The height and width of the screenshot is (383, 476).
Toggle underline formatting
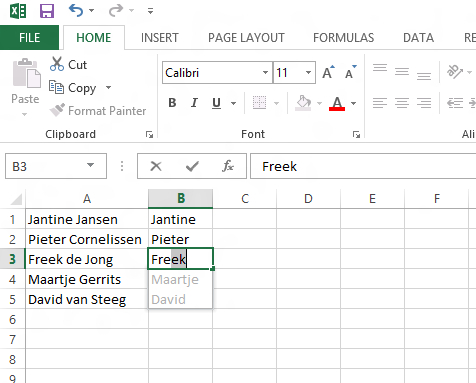pos(216,103)
